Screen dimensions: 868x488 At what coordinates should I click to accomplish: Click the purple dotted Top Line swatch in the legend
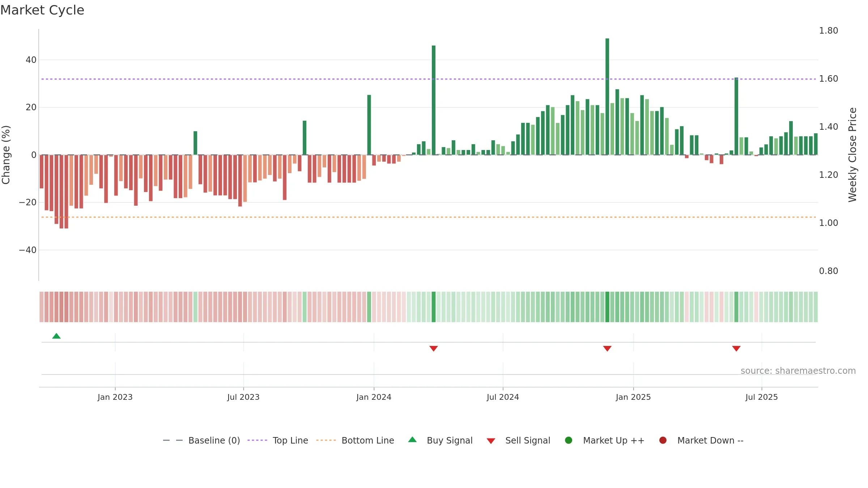click(257, 440)
